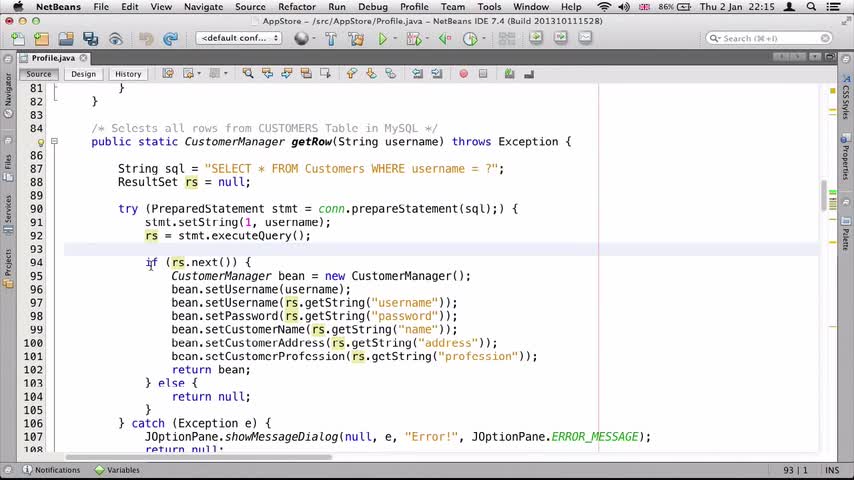Start macro recording with red circle icon
Viewport: 854px width, 480px height.
[463, 74]
